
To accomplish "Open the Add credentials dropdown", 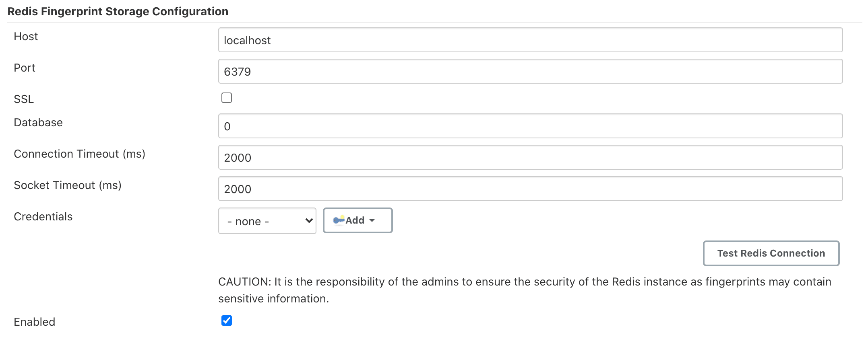I will point(358,220).
